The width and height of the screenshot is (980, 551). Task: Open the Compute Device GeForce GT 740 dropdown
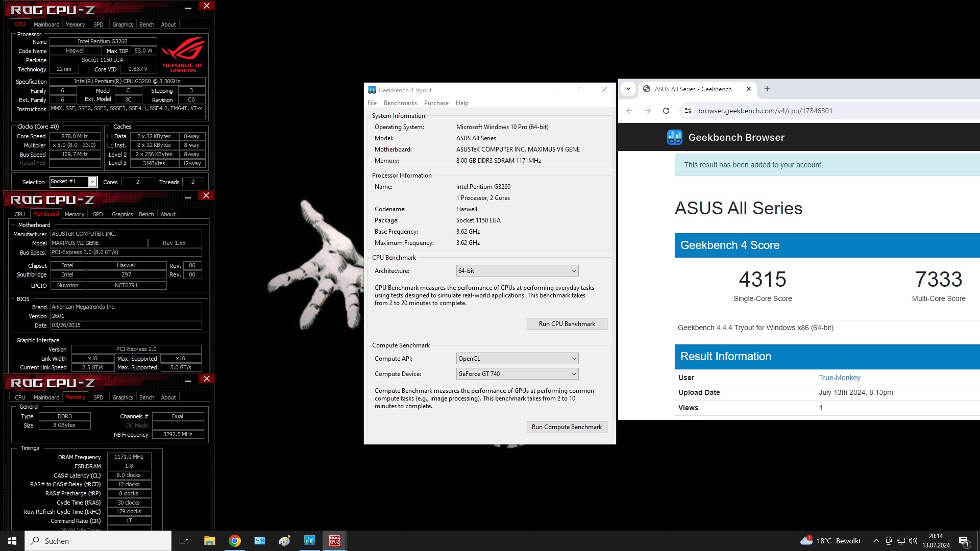tap(517, 374)
